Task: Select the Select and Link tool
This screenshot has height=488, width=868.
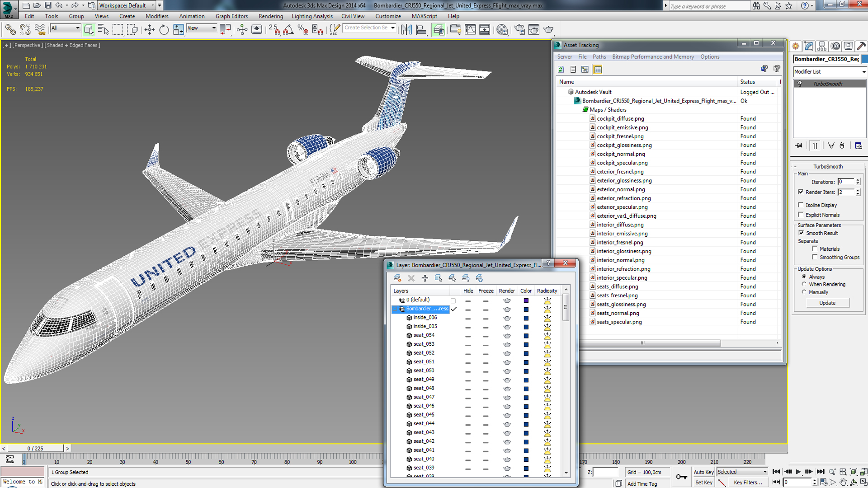Action: tap(10, 30)
